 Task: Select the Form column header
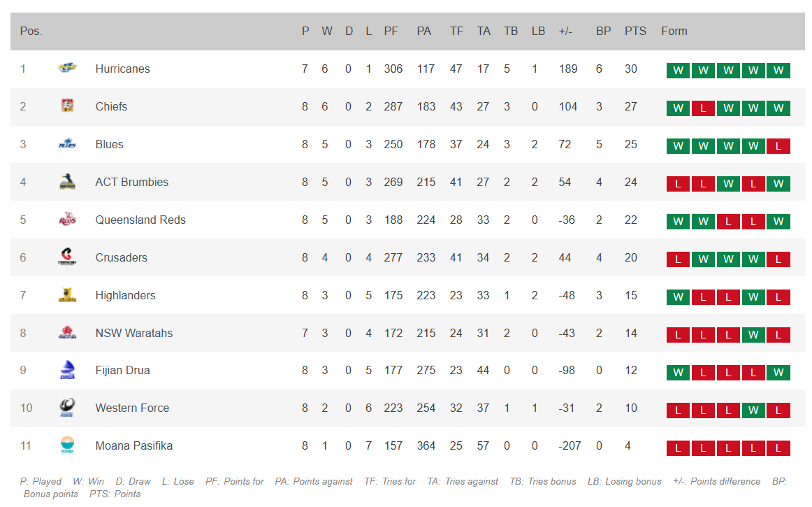[x=674, y=31]
